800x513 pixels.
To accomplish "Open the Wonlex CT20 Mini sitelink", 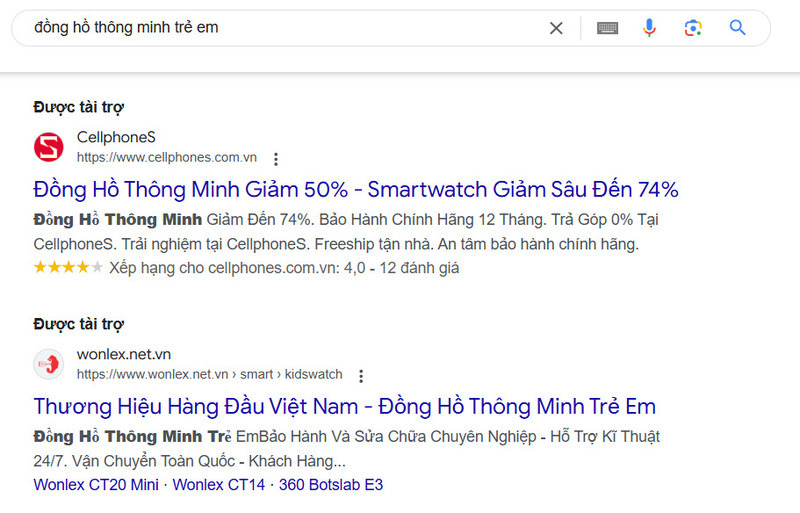I will tap(96, 484).
